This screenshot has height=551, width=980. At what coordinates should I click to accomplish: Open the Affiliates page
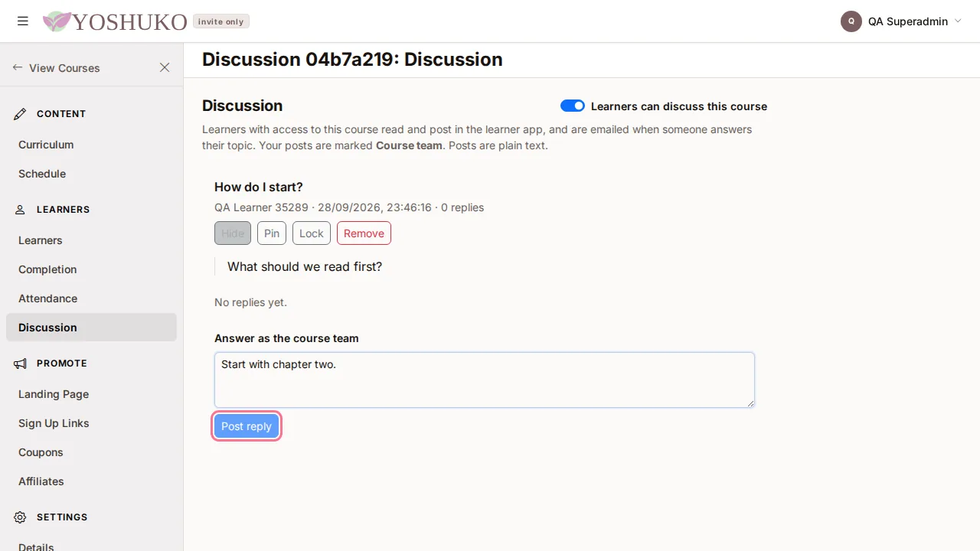click(x=91, y=481)
